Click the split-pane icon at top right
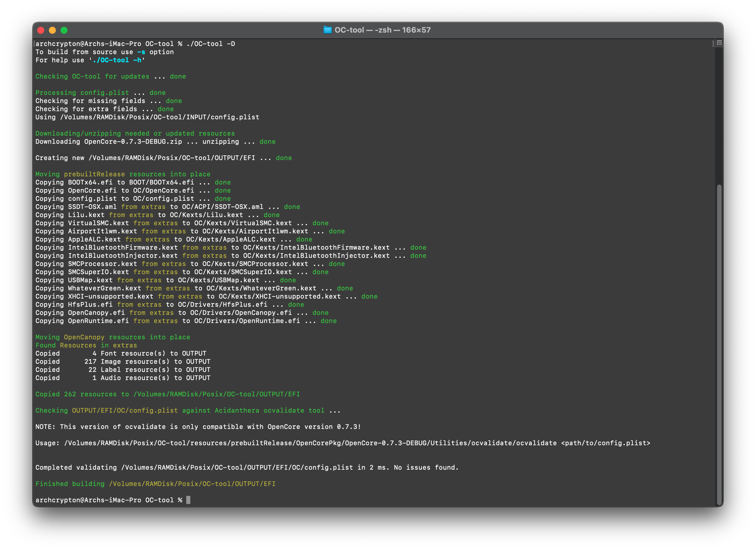 coord(719,43)
